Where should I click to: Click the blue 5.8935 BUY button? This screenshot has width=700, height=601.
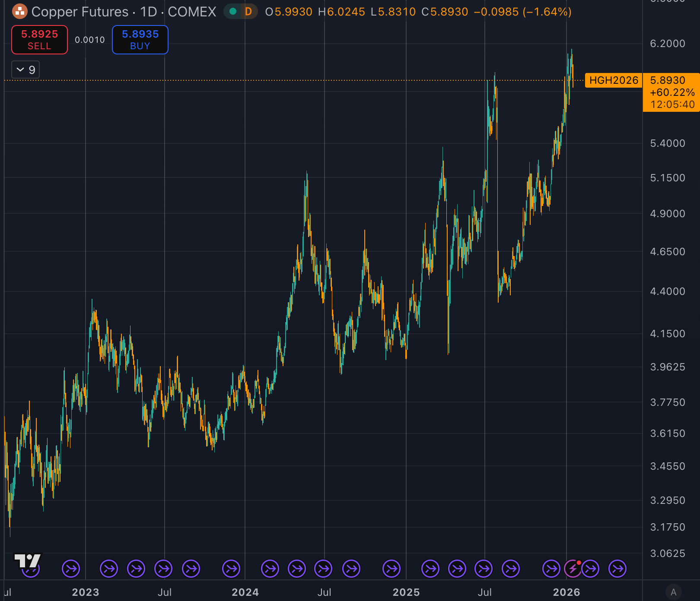140,40
